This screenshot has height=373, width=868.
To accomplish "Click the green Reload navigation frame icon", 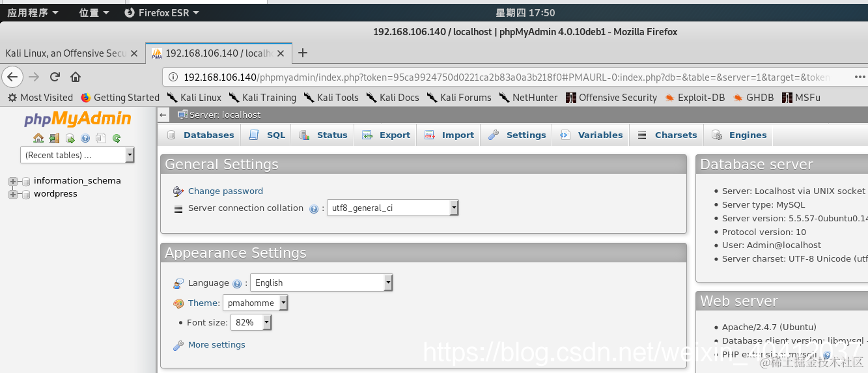I will click(117, 138).
